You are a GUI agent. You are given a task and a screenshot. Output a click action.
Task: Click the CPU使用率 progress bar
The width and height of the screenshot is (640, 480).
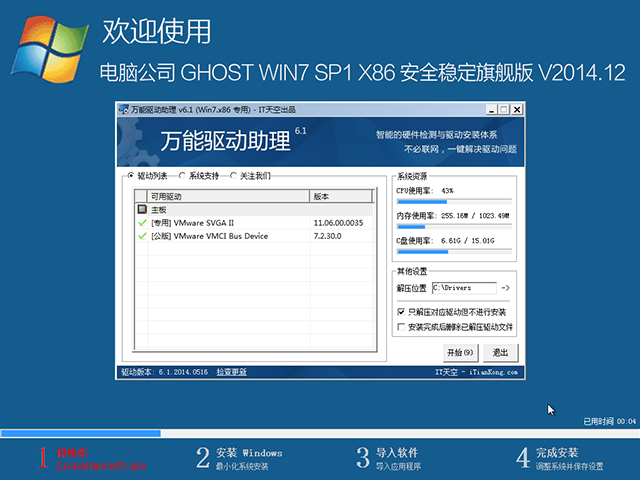pyautogui.click(x=454, y=202)
